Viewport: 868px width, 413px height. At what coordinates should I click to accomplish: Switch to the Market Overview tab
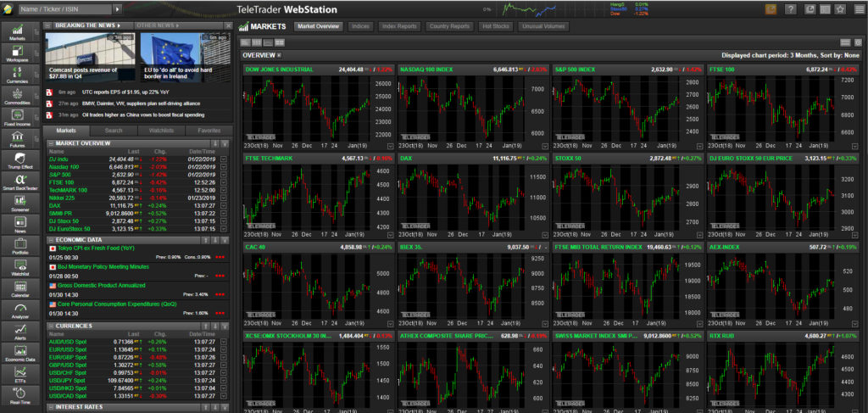click(319, 26)
